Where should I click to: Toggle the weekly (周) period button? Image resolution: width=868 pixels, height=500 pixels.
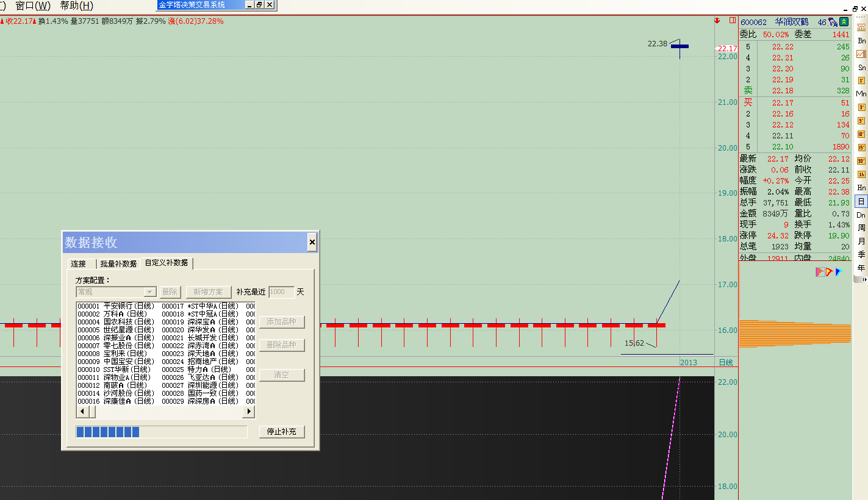pos(861,227)
